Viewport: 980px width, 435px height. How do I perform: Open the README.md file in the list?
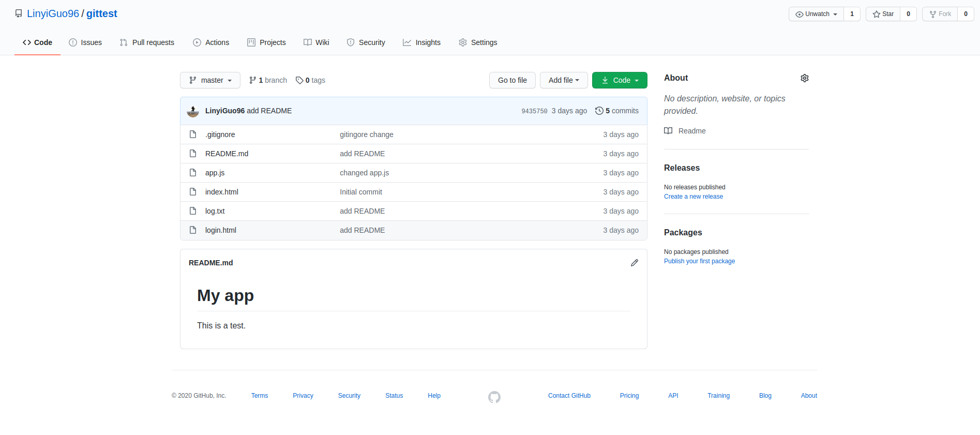click(x=227, y=154)
